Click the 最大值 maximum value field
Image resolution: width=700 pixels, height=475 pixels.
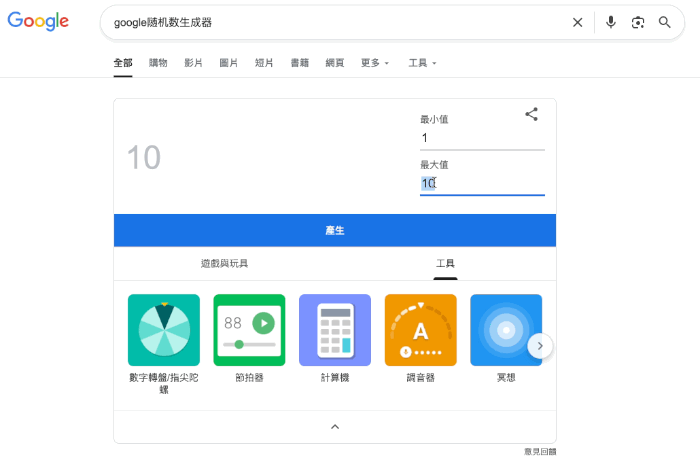[482, 183]
